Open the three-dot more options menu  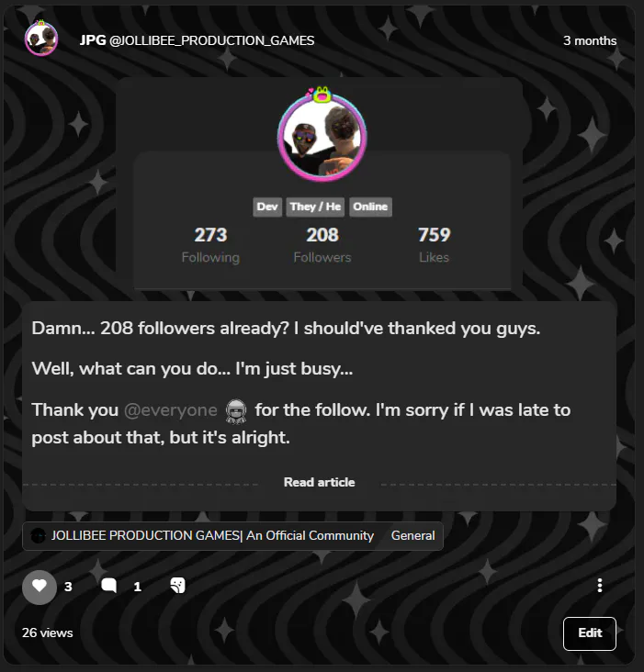coord(599,586)
